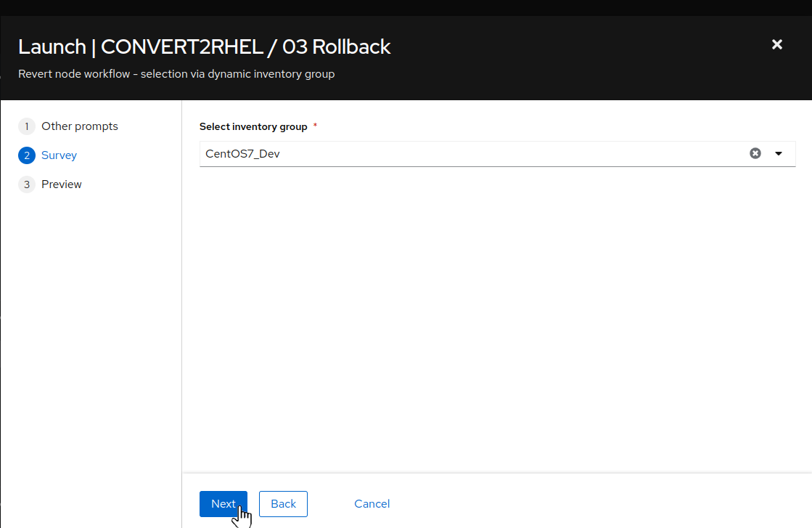
Task: Cancel the launch wizard
Action: [372, 503]
